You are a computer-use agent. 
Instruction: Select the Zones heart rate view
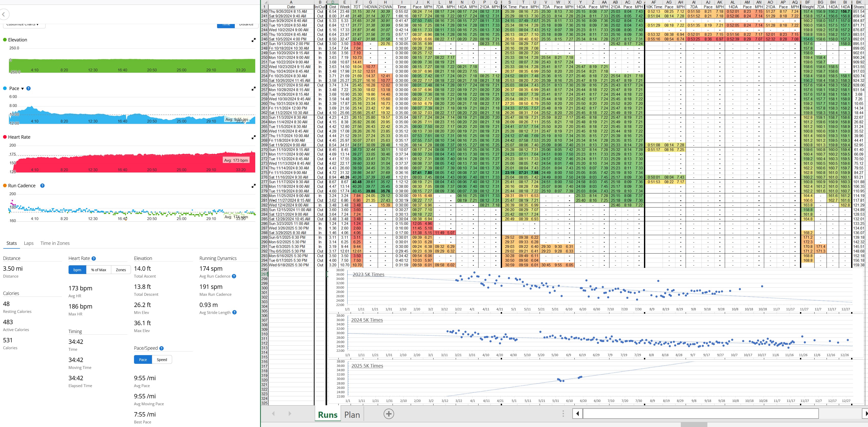click(x=121, y=270)
